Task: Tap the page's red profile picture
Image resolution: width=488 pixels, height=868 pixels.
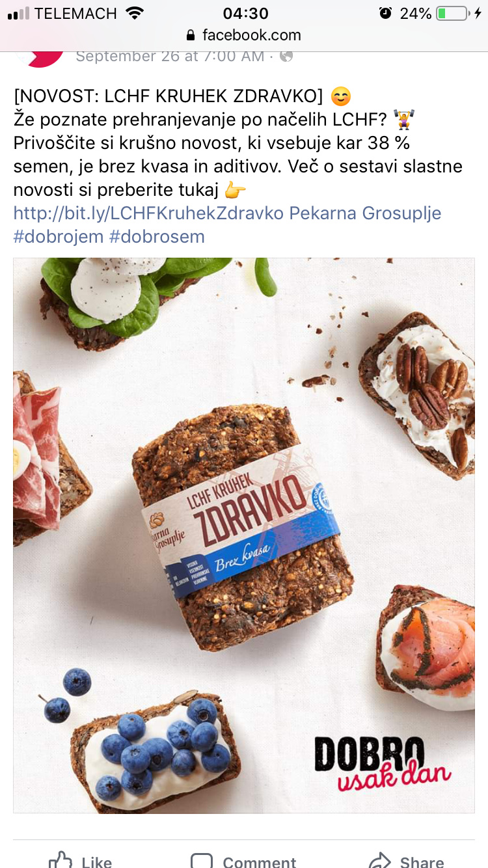Action: point(40,58)
